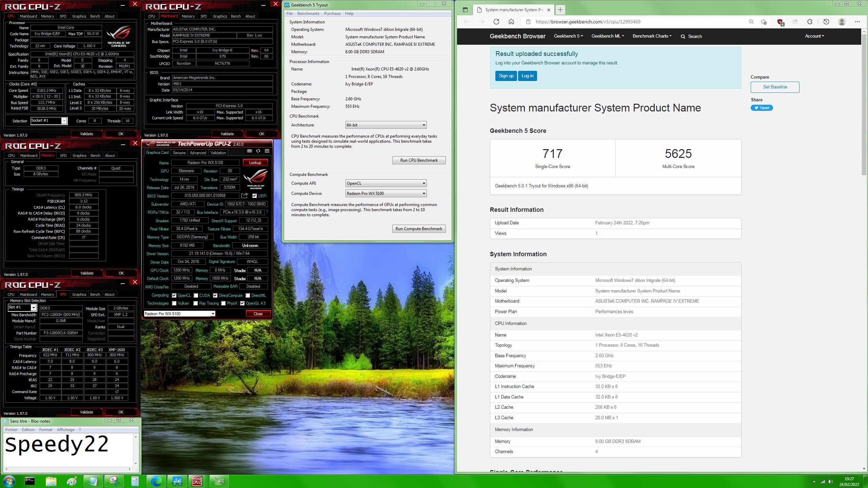The image size is (868, 488).
Task: Click the browser page vertical scrollbar
Action: pos(864,104)
